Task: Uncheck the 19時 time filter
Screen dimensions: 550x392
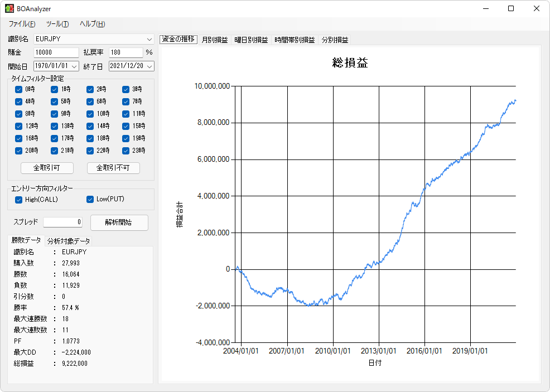Action: pos(126,138)
